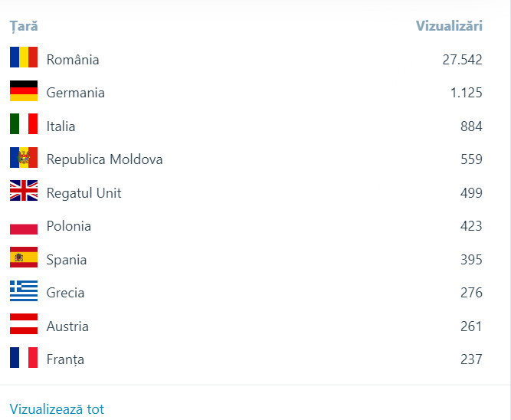Click the United Kingdom flag icon
The width and height of the screenshot is (511, 420).
pyautogui.click(x=24, y=191)
